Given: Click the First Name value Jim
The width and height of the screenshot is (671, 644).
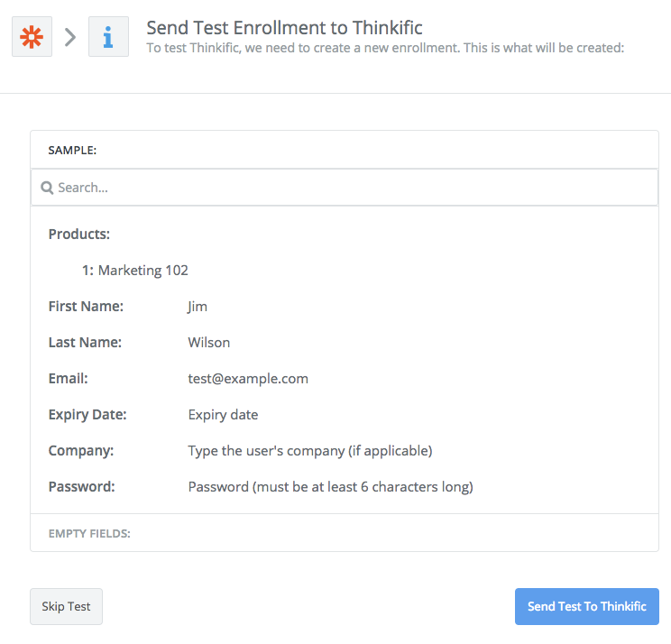Looking at the screenshot, I should click(198, 307).
